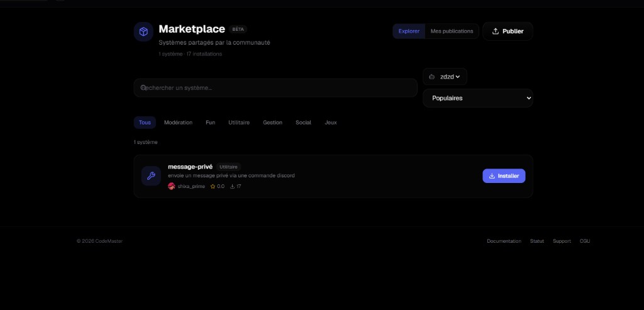
Task: Filter by Modération category
Action: point(178,123)
